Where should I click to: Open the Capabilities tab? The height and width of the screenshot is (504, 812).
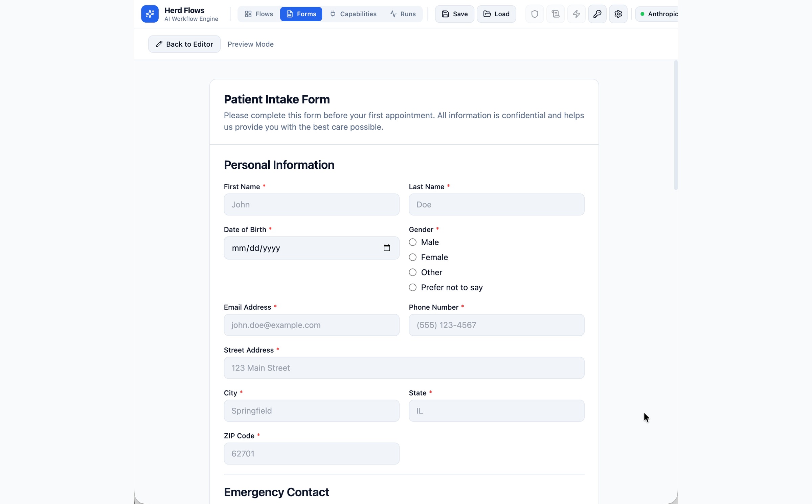click(353, 14)
